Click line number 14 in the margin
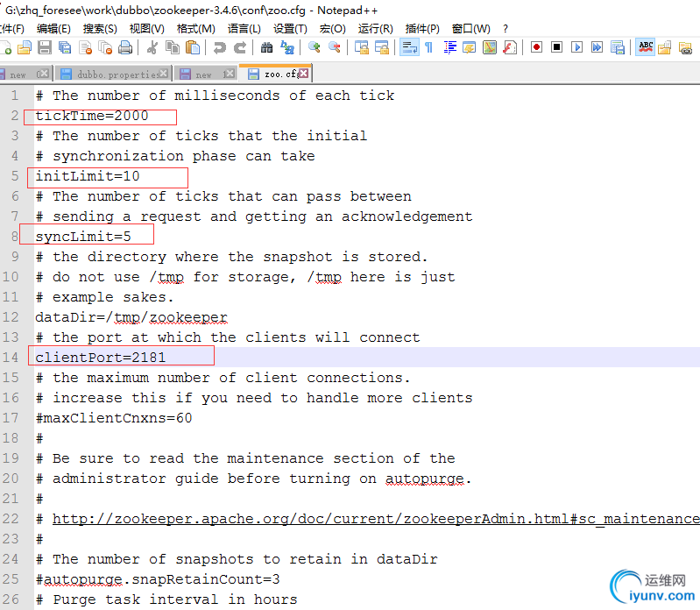The height and width of the screenshot is (610, 700). 11,358
